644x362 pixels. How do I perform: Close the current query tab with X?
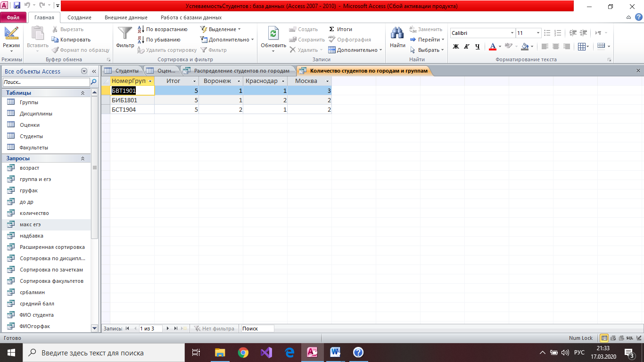point(638,71)
